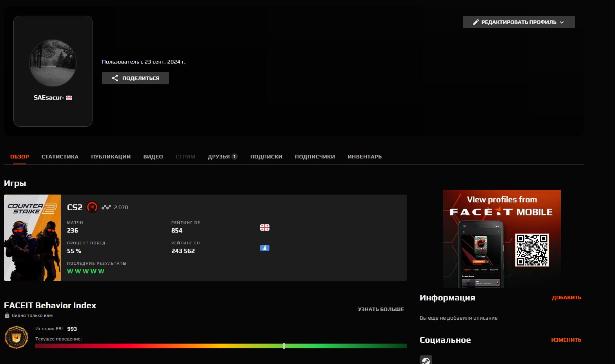Switch to the Статистика tab
615x364 pixels.
click(x=60, y=157)
